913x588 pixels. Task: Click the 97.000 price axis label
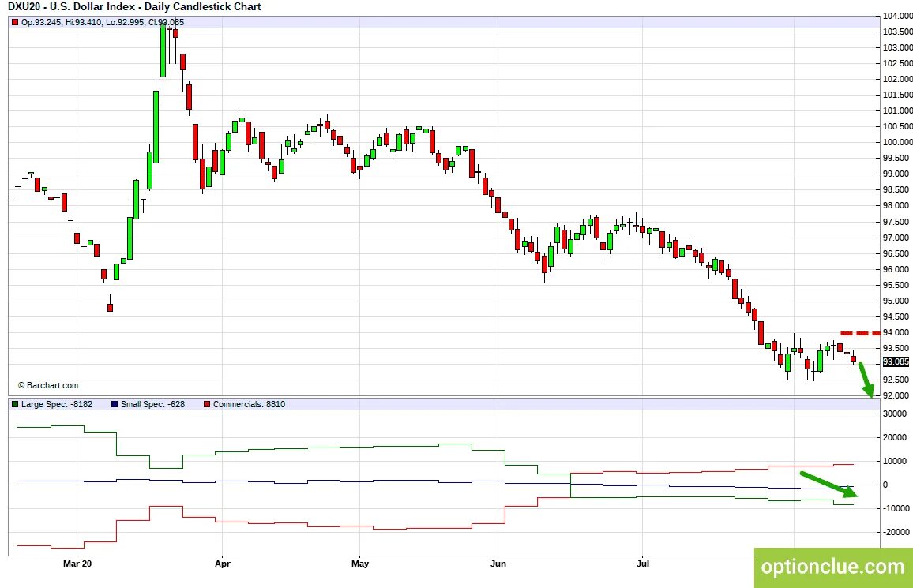[898, 238]
